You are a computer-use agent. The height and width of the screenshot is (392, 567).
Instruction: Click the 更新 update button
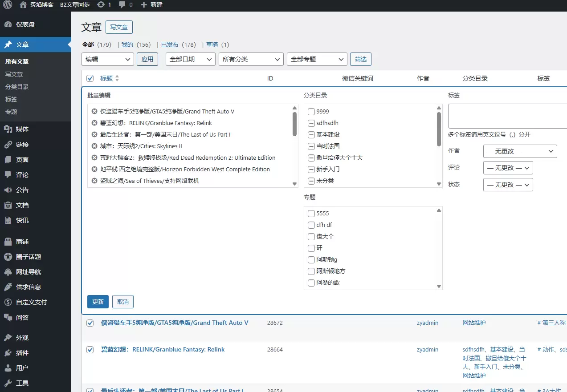point(98,302)
